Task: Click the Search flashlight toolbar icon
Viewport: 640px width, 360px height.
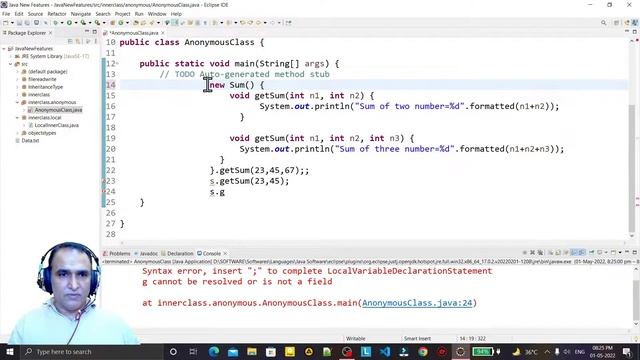Action: [151, 22]
